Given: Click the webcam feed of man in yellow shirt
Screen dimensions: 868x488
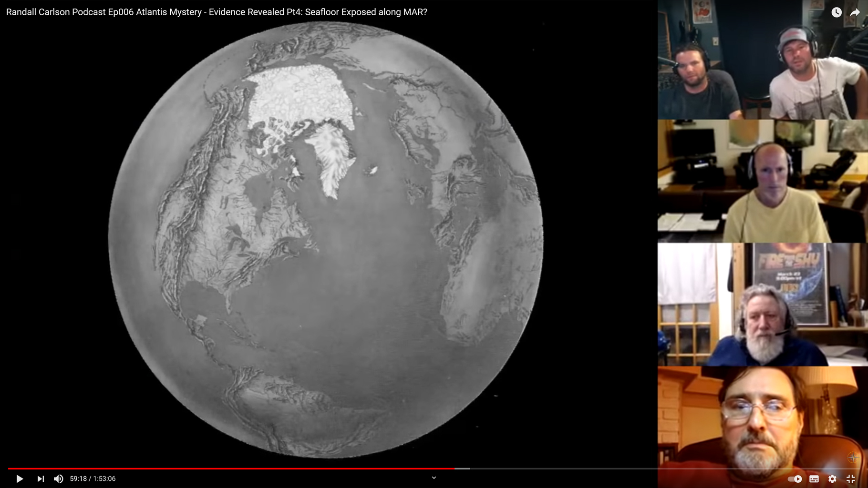Looking at the screenshot, I should [762, 181].
